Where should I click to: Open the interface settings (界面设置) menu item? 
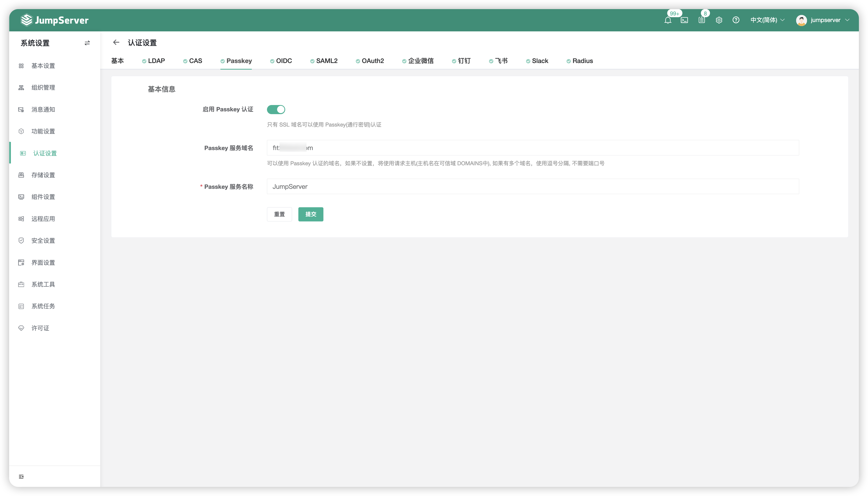tap(54, 263)
